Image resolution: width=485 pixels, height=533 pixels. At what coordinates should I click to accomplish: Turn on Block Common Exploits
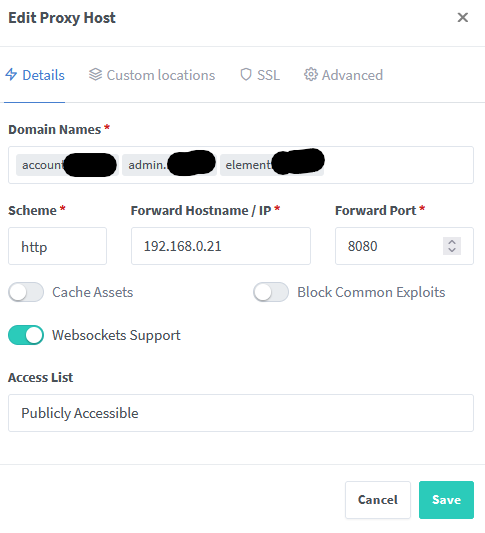point(271,292)
